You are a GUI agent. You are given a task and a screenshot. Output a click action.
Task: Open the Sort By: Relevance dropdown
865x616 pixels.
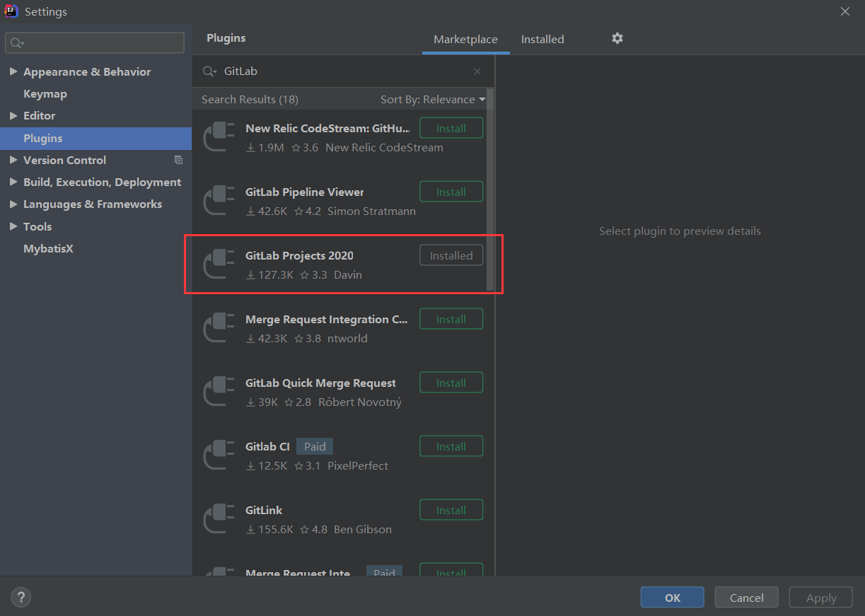(x=433, y=100)
